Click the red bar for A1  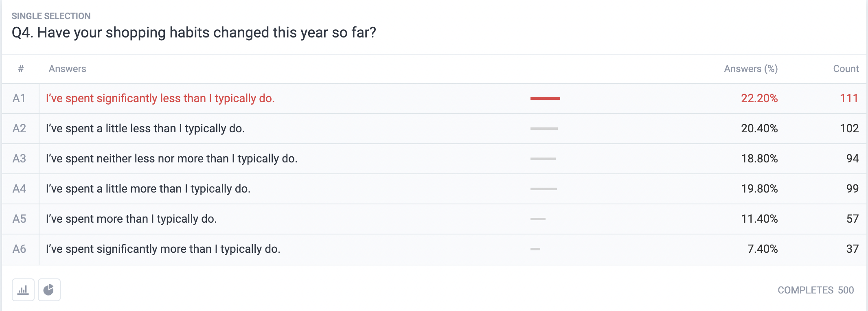point(545,99)
